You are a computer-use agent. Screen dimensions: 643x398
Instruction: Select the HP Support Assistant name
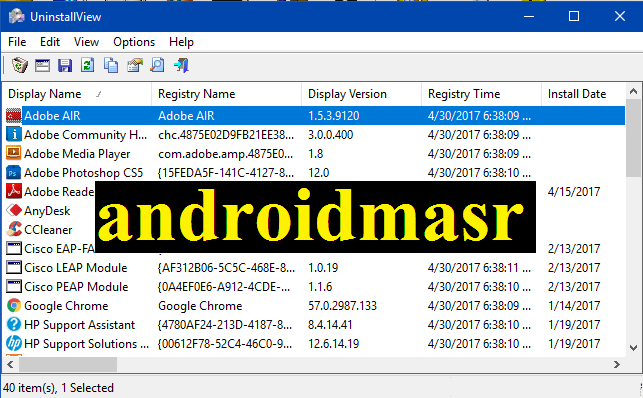pos(79,325)
